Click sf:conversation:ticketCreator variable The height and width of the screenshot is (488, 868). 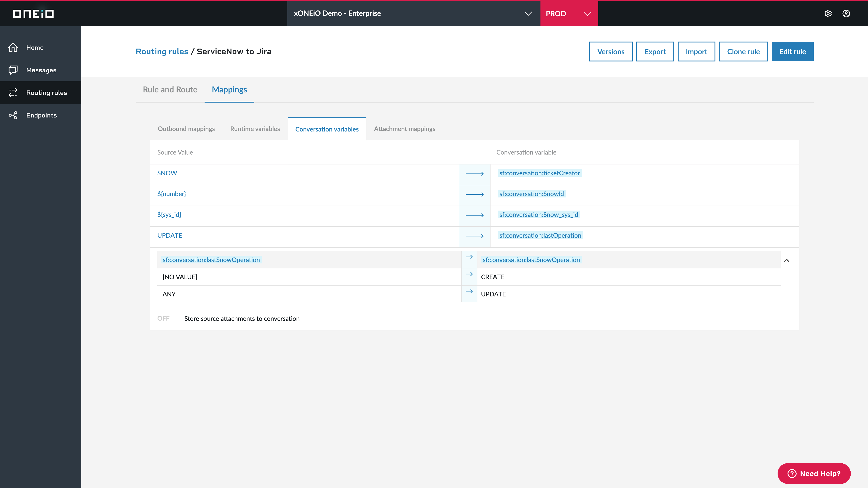[x=540, y=173]
